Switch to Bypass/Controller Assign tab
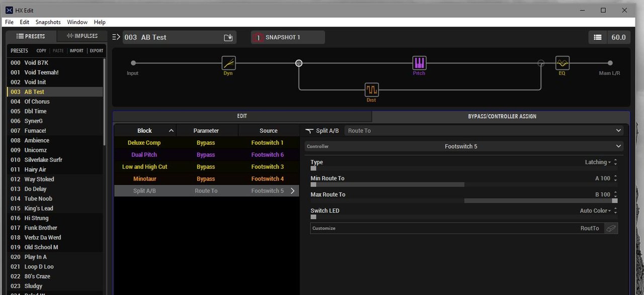Screen dimensions: 644x295 coord(501,116)
